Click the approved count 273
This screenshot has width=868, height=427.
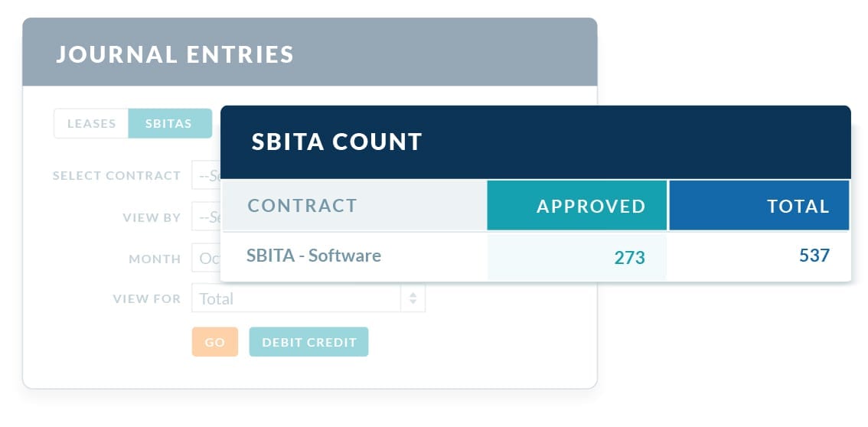pyautogui.click(x=629, y=258)
